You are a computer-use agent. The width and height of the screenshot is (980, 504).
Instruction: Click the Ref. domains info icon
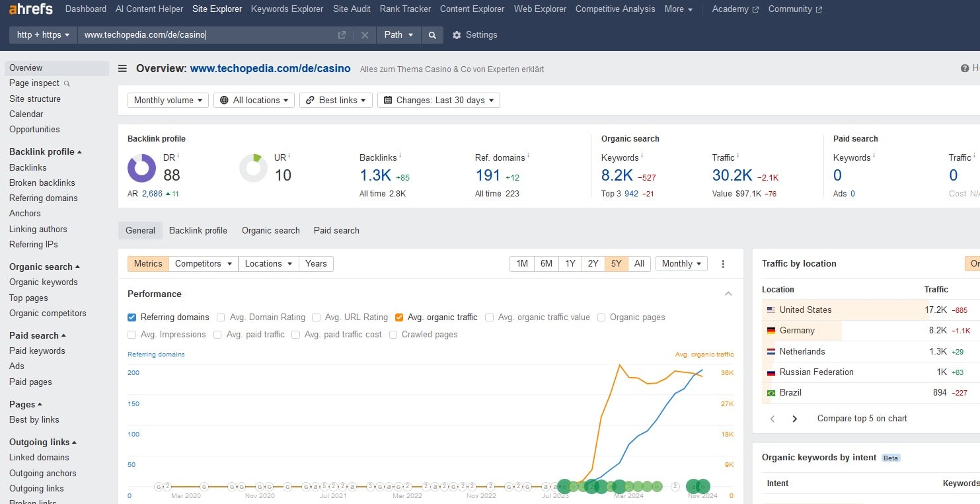click(528, 155)
